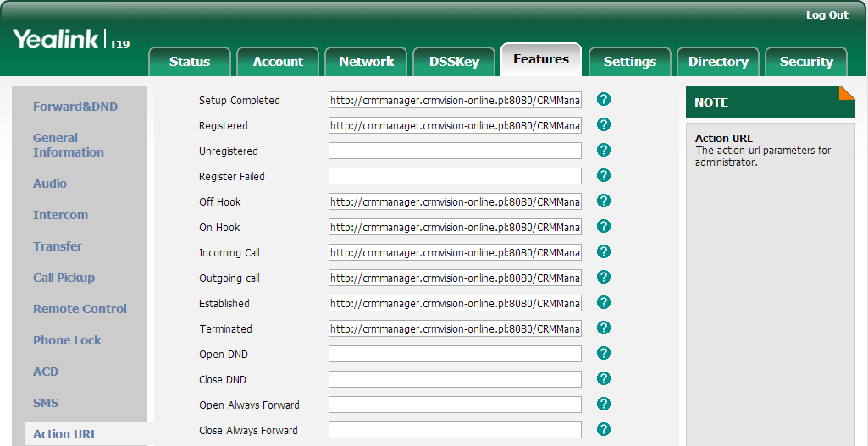Open the Network tab
The height and width of the screenshot is (446, 868).
(366, 62)
